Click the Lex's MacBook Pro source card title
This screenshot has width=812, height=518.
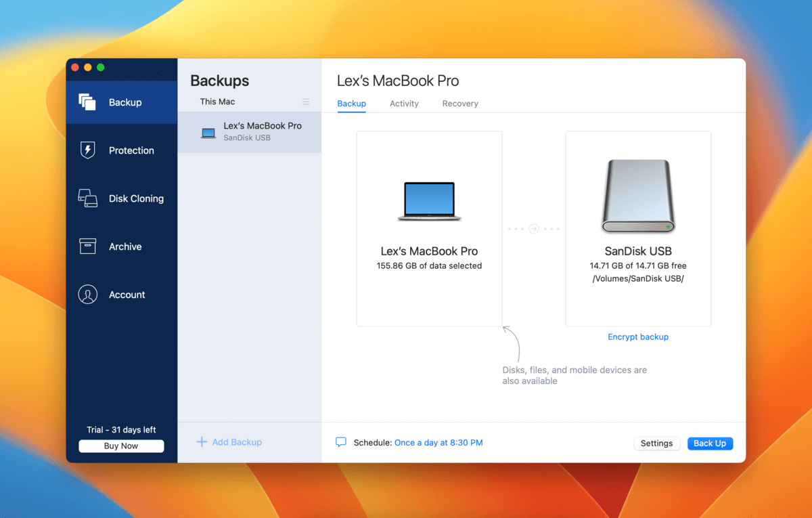pyautogui.click(x=429, y=251)
